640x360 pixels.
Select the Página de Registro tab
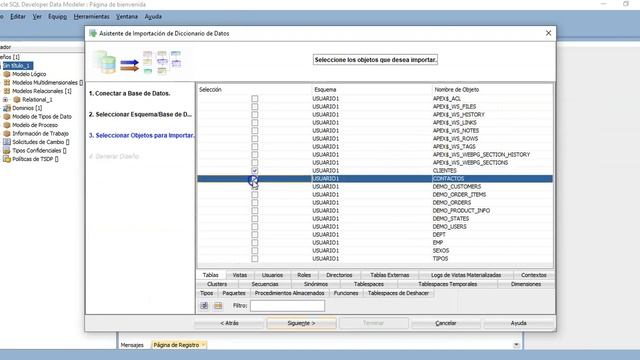click(176, 345)
